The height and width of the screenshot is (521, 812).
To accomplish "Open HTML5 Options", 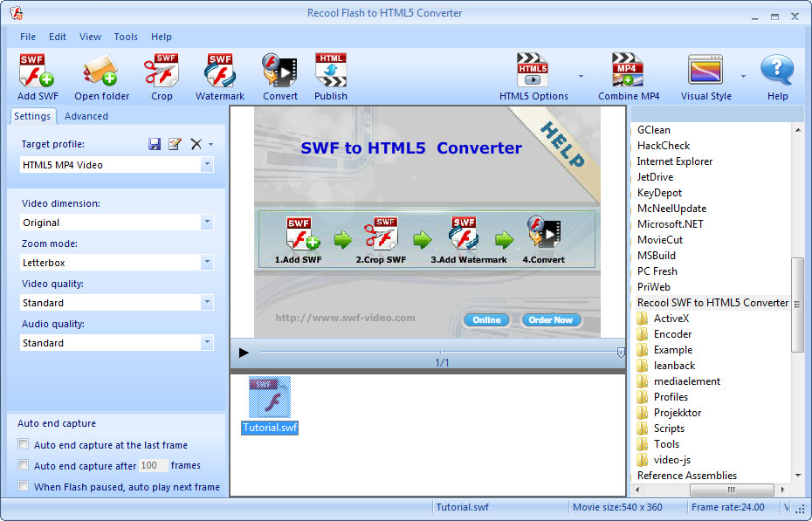I will click(x=533, y=70).
